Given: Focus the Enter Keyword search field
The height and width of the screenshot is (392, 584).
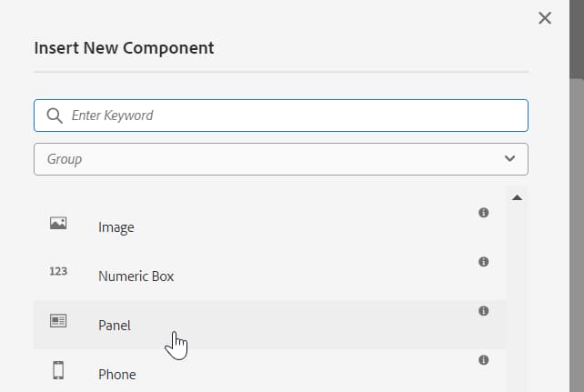Looking at the screenshot, I should pos(291,116).
